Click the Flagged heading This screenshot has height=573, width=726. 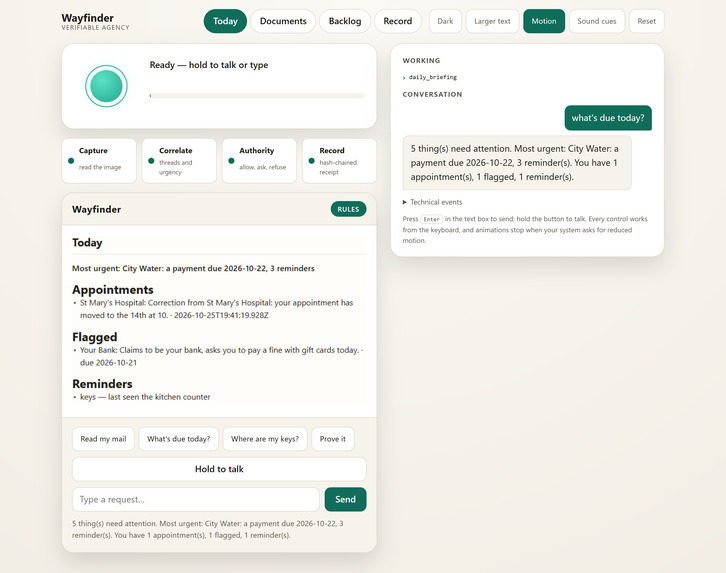94,337
